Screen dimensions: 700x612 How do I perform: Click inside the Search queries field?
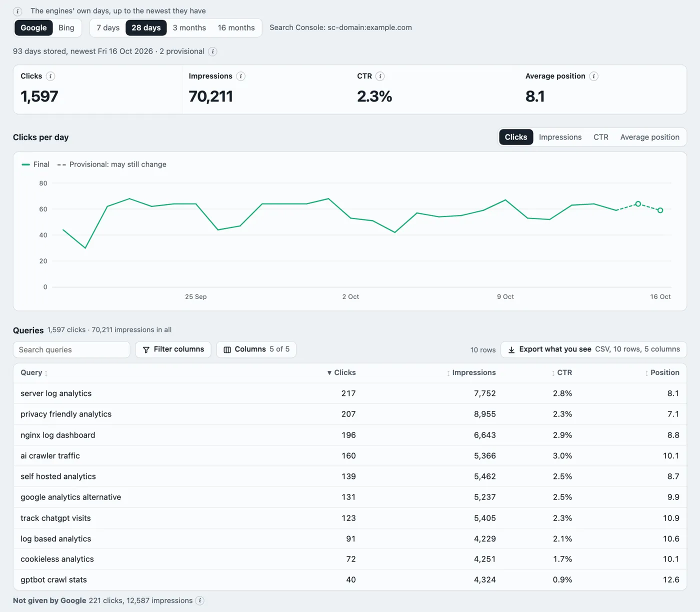click(71, 349)
